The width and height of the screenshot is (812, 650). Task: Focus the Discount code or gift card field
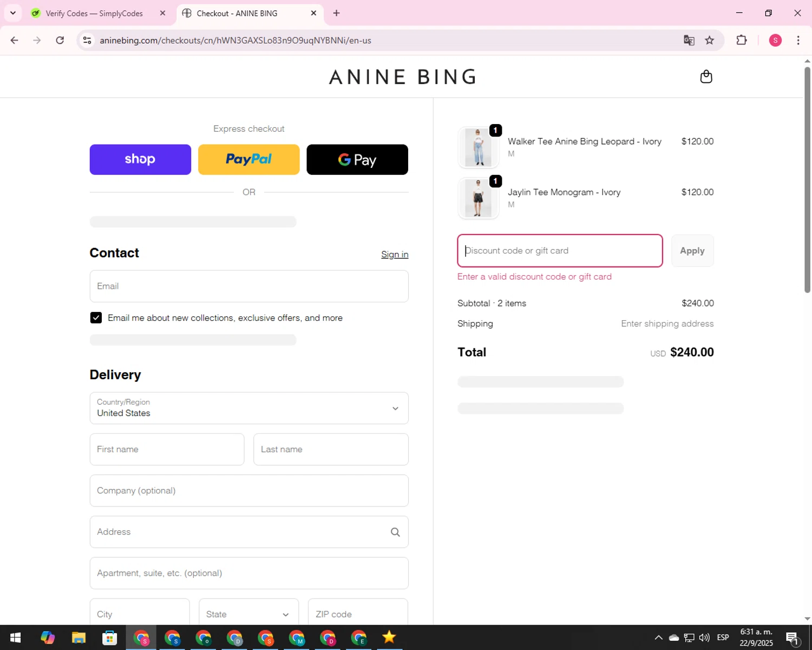point(560,251)
